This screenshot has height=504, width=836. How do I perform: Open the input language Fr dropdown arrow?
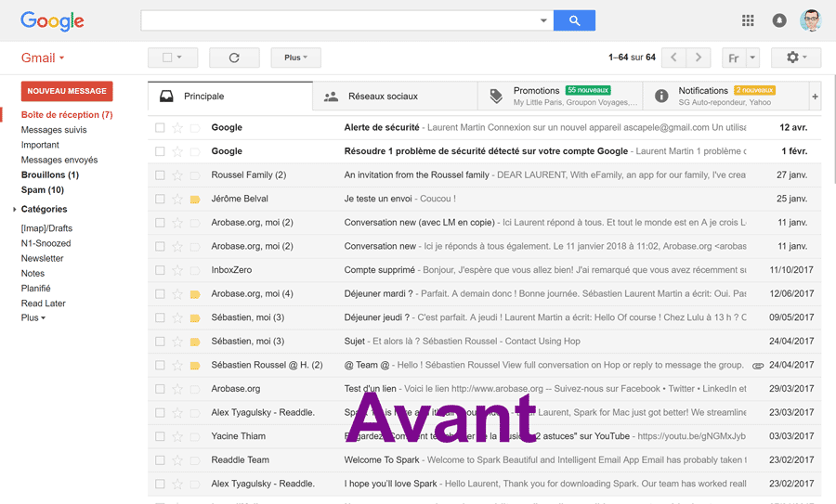coord(752,58)
